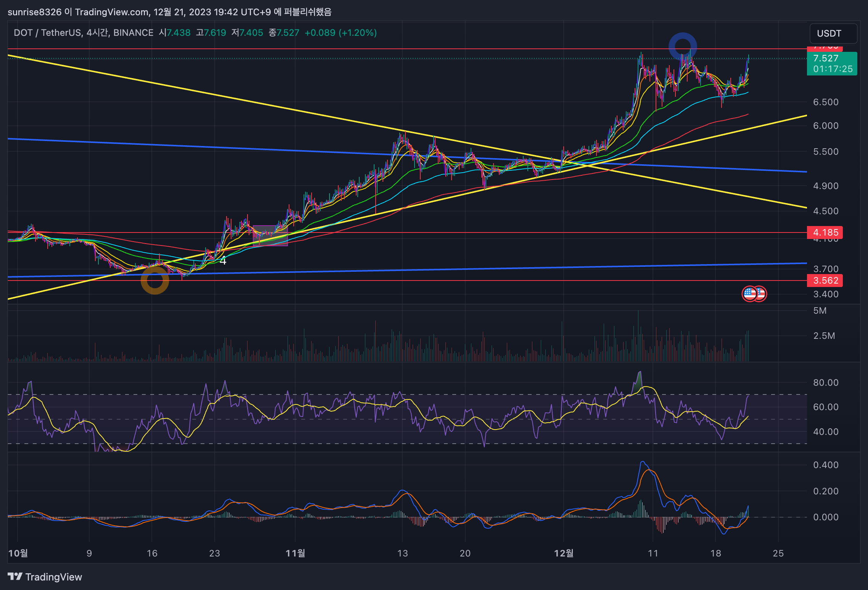The width and height of the screenshot is (868, 590).
Task: Click the 3.400 price axis label
Action: click(826, 294)
